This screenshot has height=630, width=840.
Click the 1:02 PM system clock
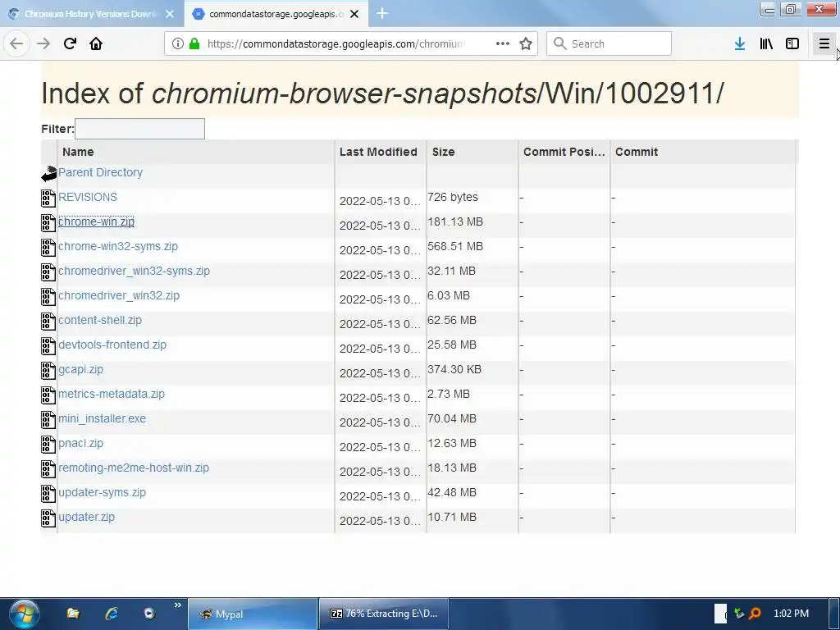[792, 614]
